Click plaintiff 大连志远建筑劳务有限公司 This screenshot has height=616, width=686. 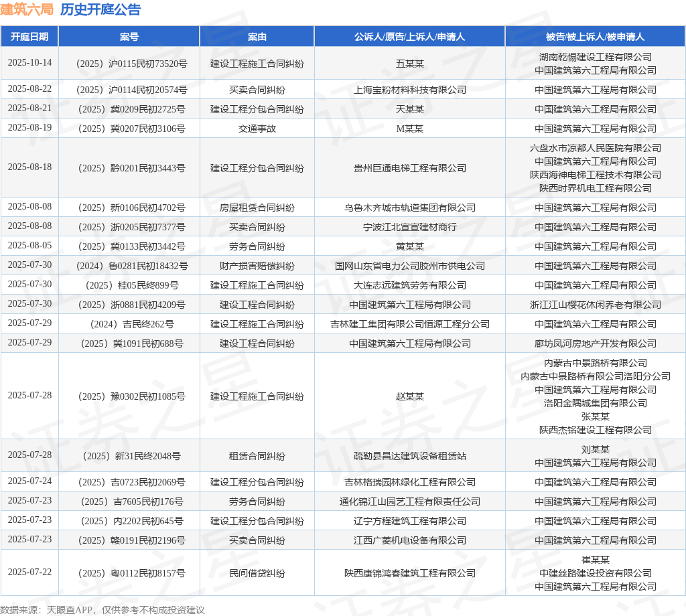pos(410,285)
